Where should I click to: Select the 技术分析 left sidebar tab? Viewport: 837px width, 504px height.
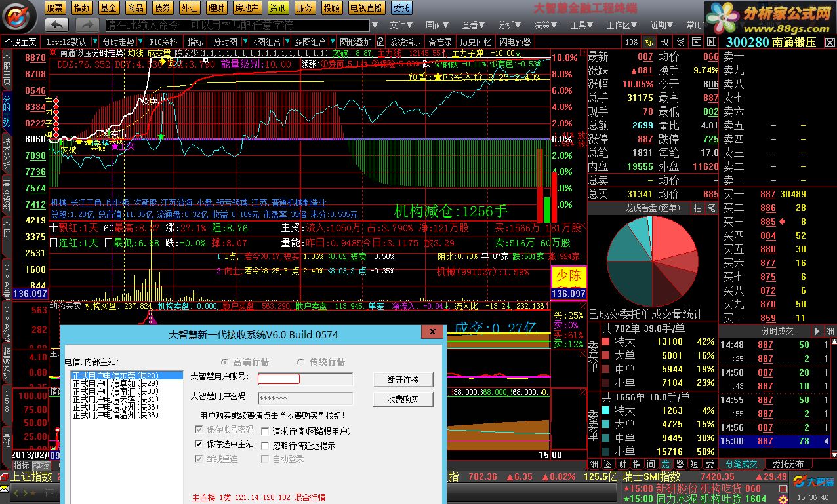coord(6,154)
